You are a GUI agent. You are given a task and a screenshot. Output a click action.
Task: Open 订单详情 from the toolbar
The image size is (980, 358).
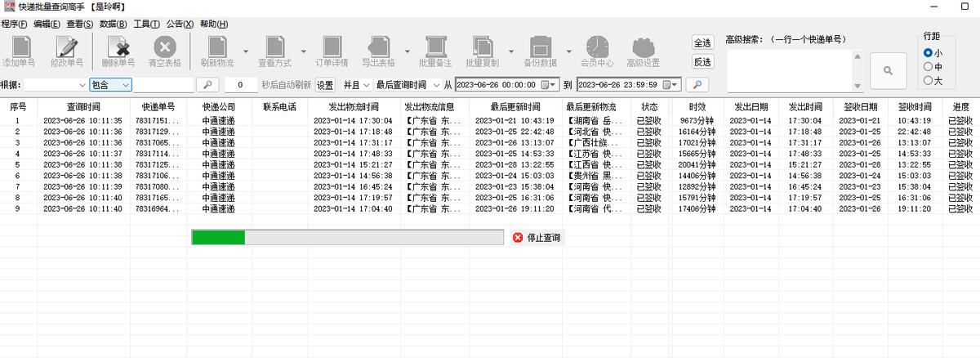(x=332, y=51)
